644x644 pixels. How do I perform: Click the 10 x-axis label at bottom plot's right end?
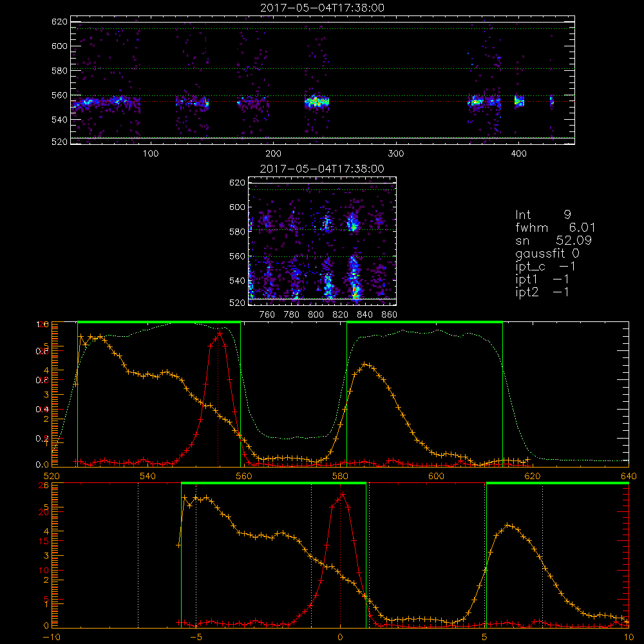[629, 638]
